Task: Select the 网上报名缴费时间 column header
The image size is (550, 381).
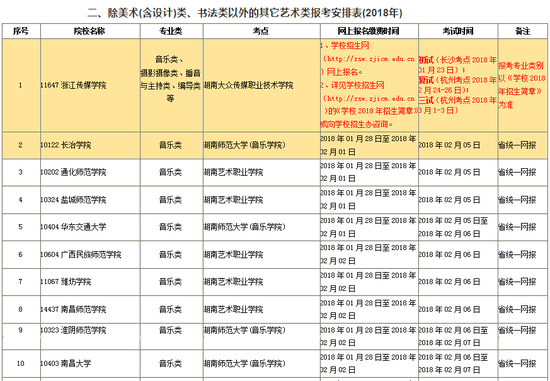Action: 368,31
